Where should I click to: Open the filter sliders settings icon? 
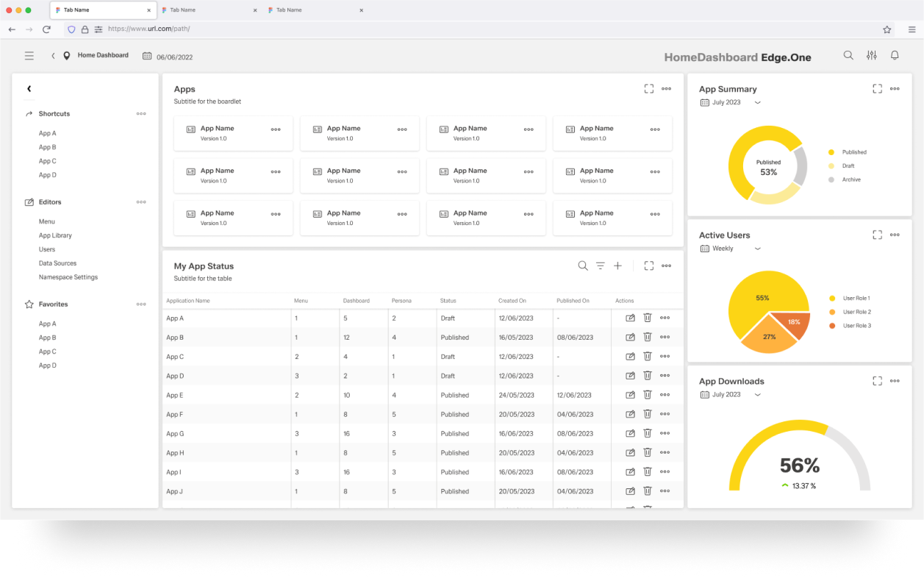point(872,55)
